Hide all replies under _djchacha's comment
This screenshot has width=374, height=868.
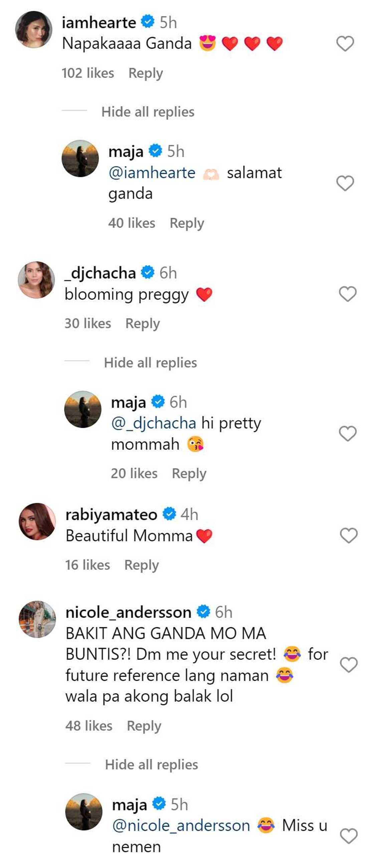pyautogui.click(x=152, y=363)
